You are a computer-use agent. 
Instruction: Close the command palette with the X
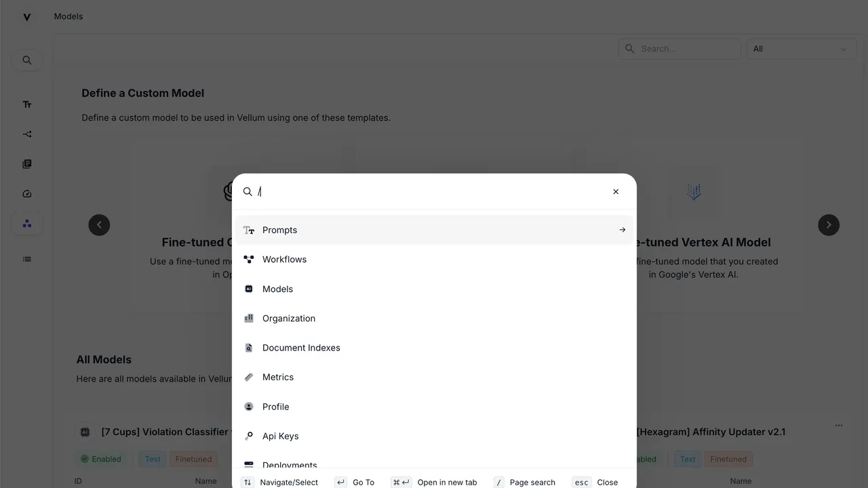616,192
